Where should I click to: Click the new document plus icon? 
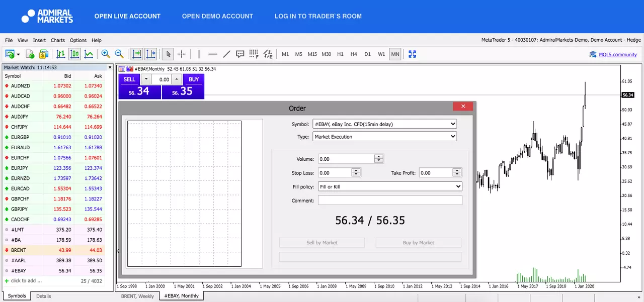pyautogui.click(x=30, y=54)
